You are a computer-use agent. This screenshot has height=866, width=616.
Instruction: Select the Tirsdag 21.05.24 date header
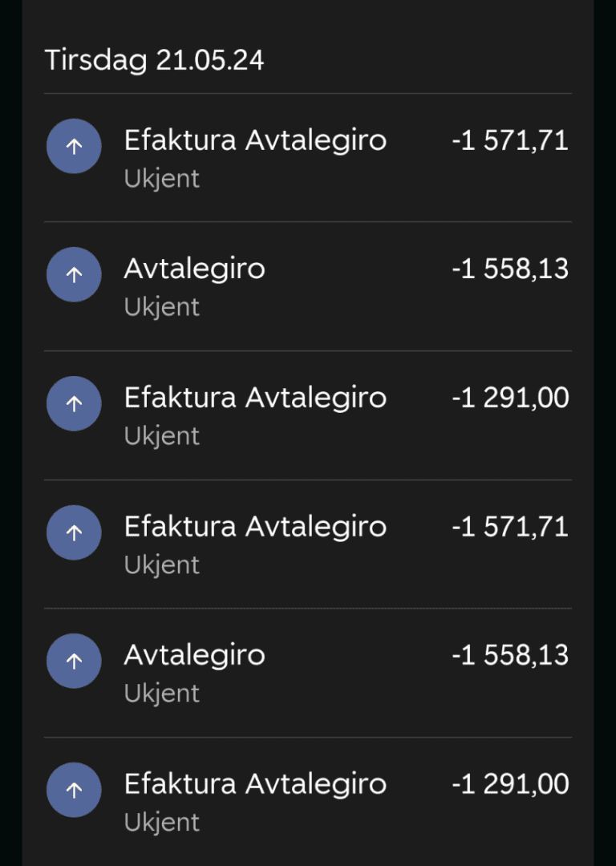(x=154, y=60)
